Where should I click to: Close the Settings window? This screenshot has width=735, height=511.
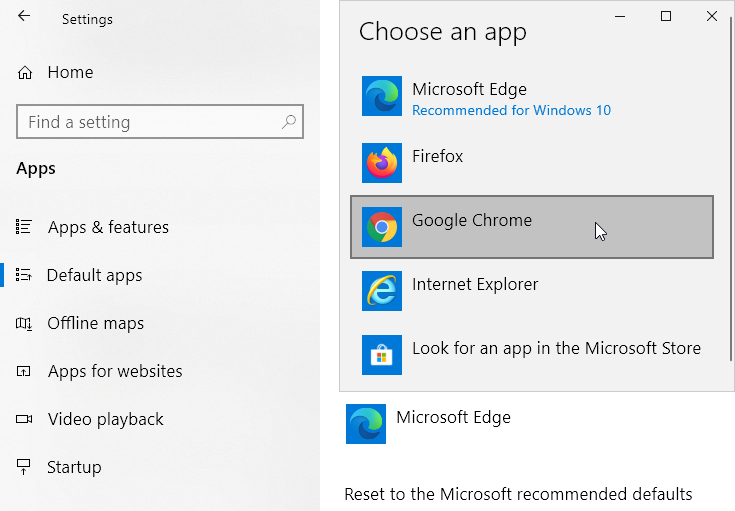712,16
